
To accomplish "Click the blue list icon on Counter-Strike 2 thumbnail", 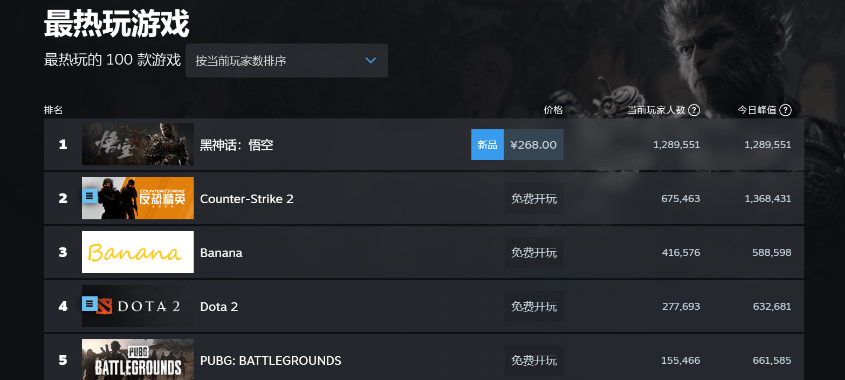I will [x=90, y=196].
